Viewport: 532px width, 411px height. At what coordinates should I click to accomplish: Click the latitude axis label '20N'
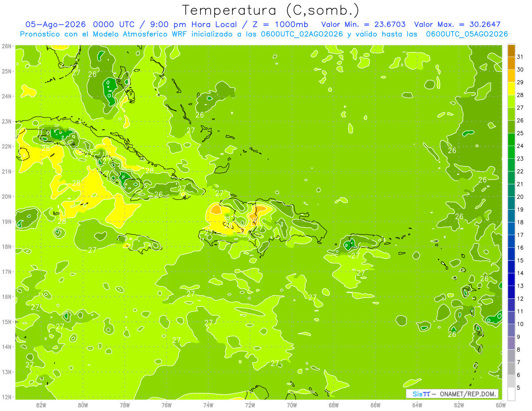pos(7,196)
